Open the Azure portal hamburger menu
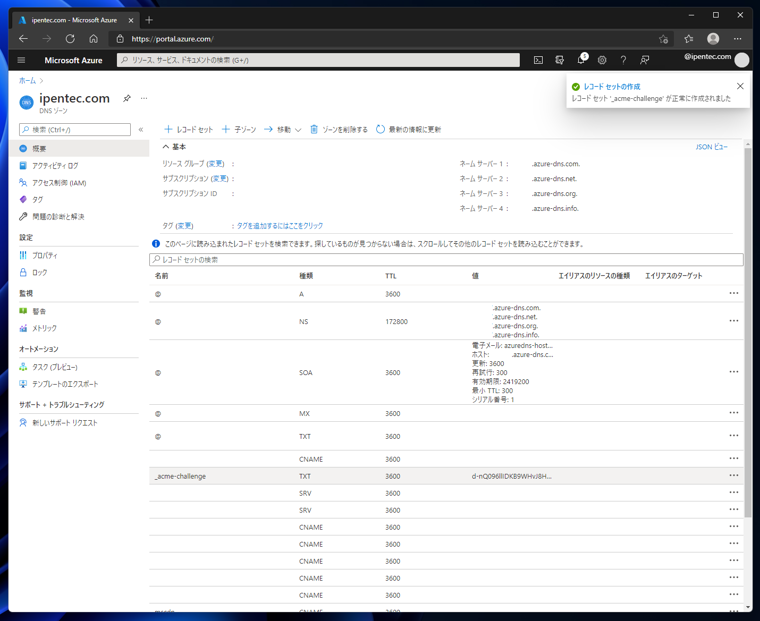 (x=21, y=60)
